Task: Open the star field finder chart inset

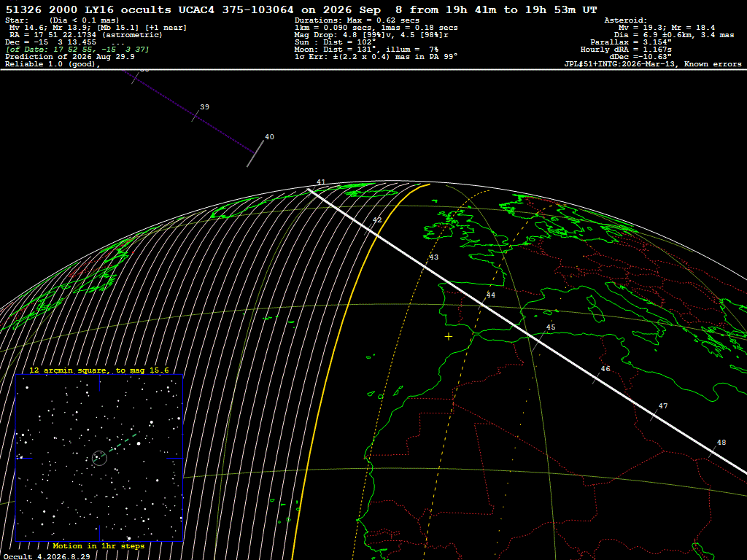Action: tap(99, 458)
